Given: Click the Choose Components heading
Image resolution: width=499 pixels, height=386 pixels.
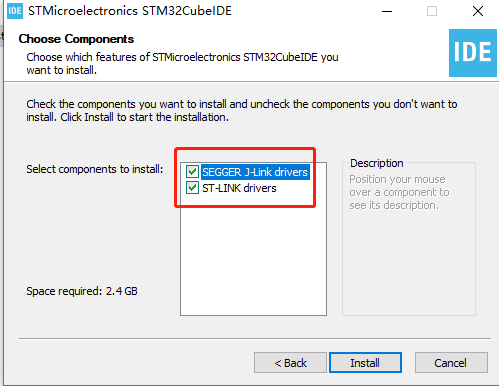Looking at the screenshot, I should pos(76,39).
